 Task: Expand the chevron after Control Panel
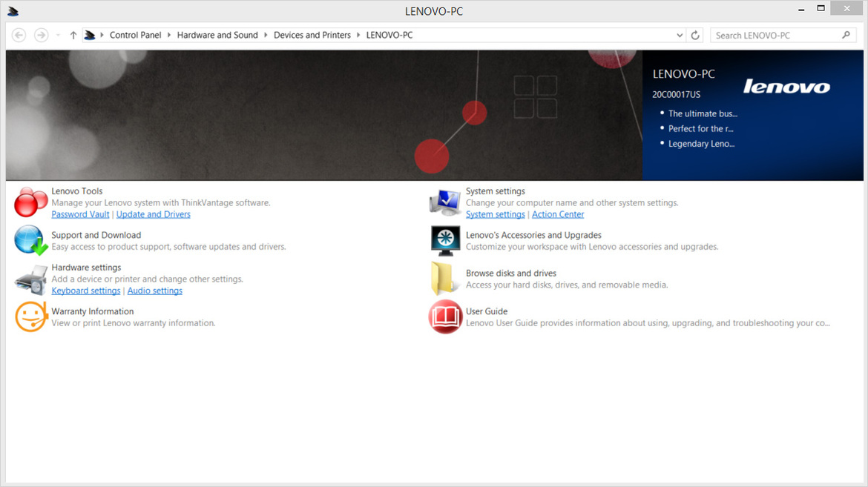[169, 35]
